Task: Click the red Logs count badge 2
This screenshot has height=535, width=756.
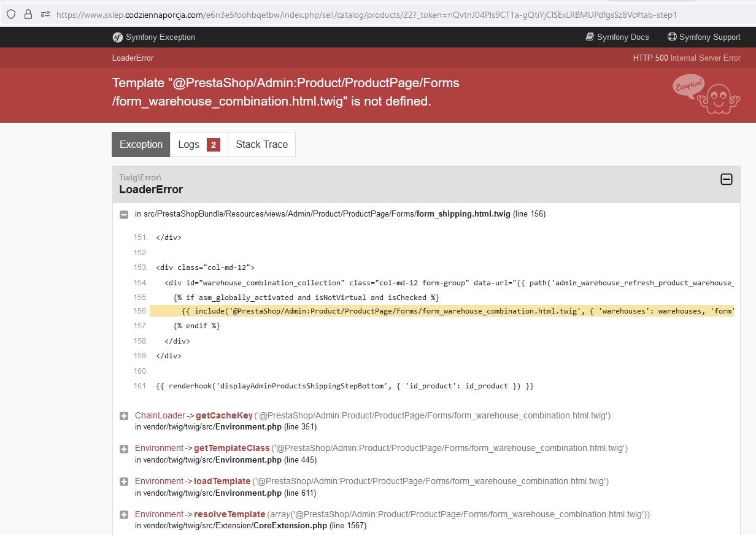Action: (x=214, y=145)
